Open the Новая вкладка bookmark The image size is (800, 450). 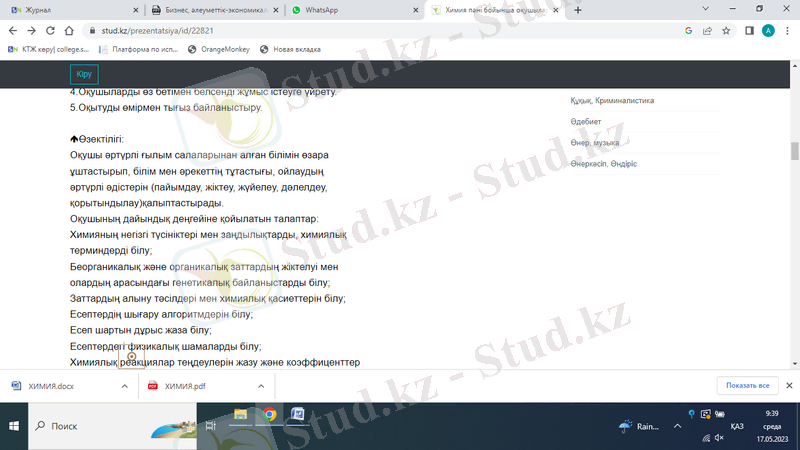coord(290,49)
